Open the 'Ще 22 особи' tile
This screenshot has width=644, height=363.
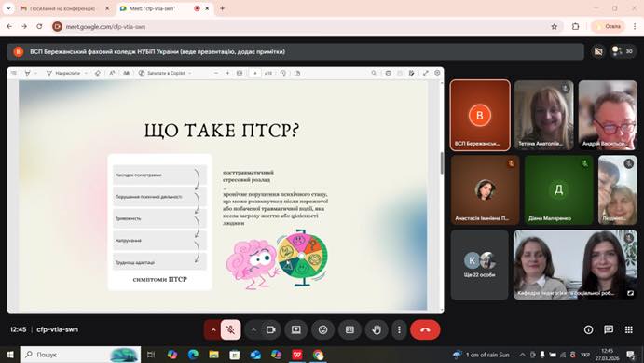pos(479,265)
